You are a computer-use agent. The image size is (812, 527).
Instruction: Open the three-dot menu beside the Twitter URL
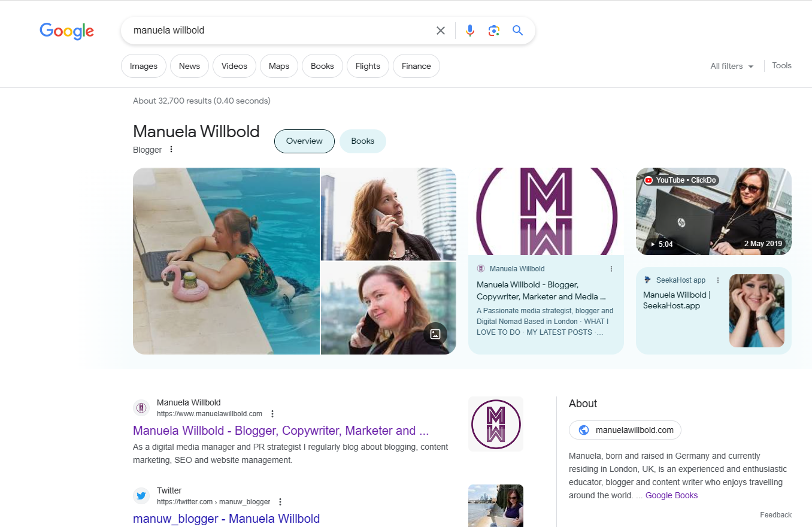pos(280,502)
